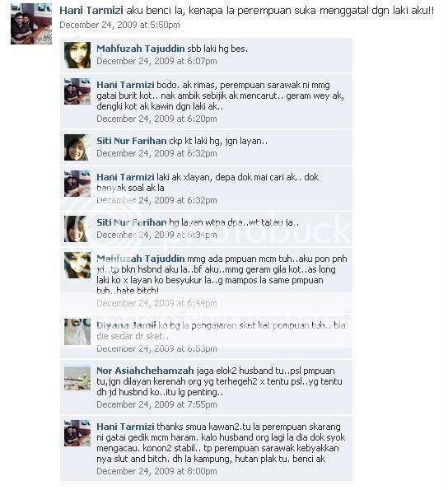The width and height of the screenshot is (448, 490).
Task: Open Hani Tarmizi's avatar on 'laki ak xlayan' comment
Action: 77,184
